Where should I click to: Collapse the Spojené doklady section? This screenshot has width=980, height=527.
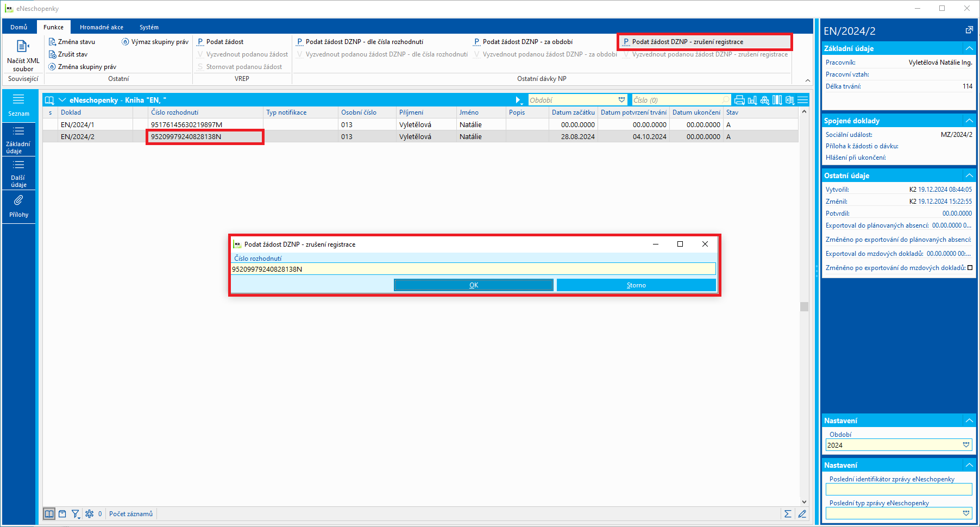coord(969,121)
